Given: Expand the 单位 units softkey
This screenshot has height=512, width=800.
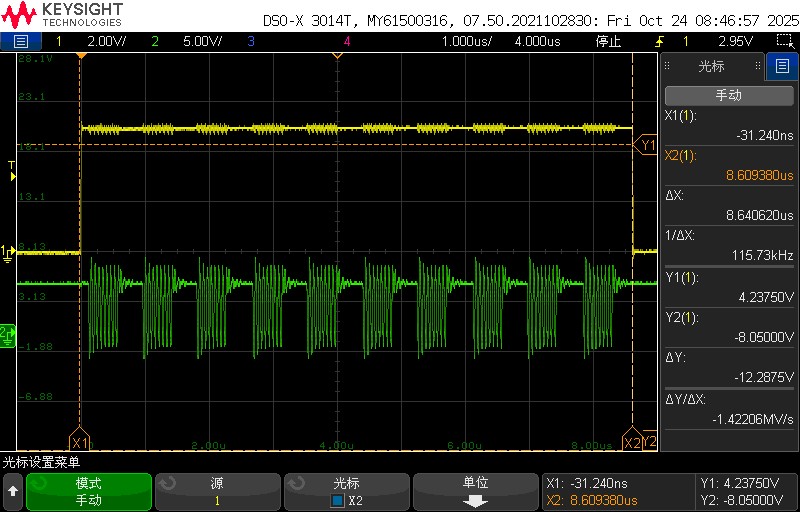Looking at the screenshot, I should (476, 491).
